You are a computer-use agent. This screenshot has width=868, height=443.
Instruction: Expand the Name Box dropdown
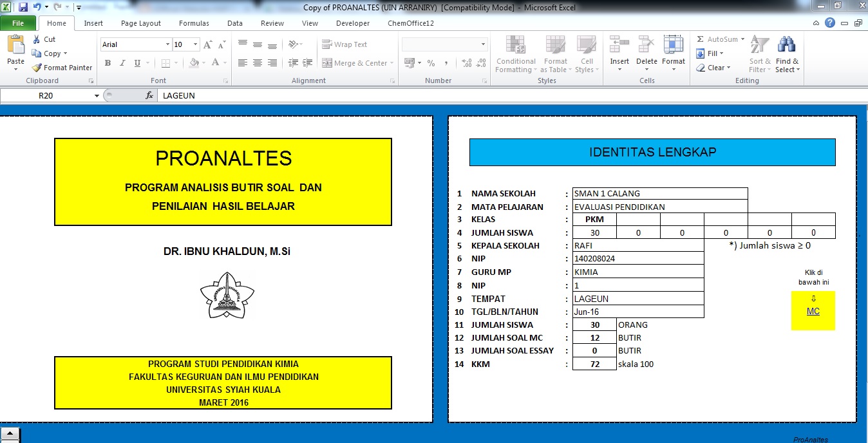coord(97,95)
